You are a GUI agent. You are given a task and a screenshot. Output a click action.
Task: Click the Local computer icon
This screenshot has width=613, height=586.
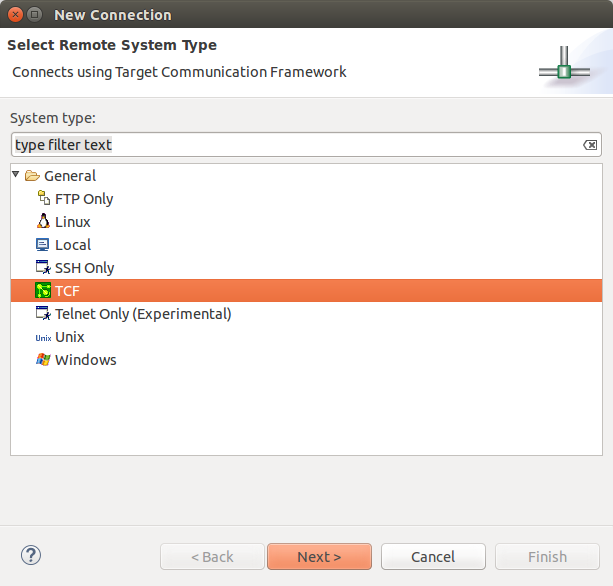click(43, 245)
